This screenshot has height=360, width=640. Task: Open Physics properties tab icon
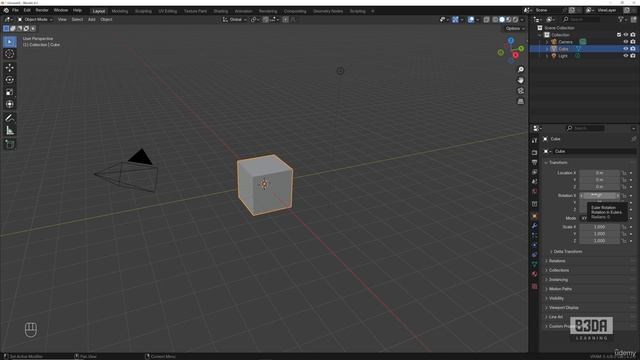535,245
